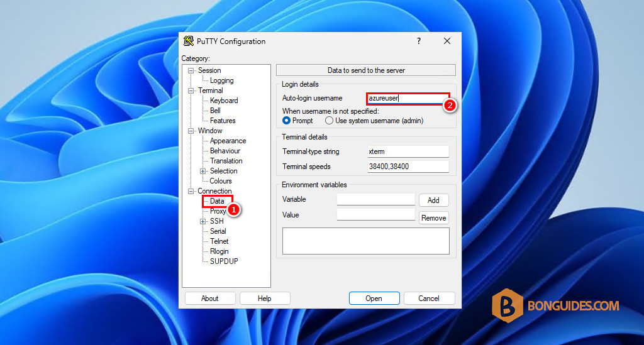Viewport: 644px width, 345px height.
Task: Collapse the Terminal tree node
Action: 191,90
